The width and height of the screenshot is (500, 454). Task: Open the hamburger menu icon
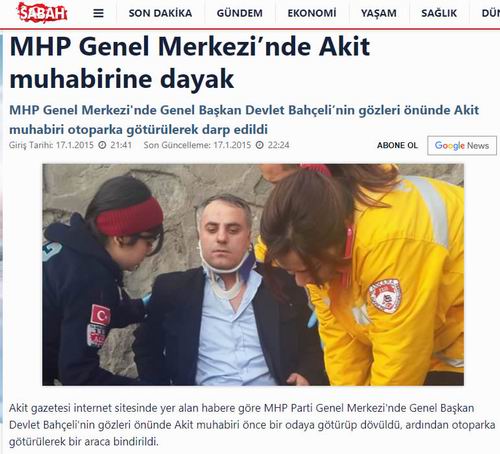pyautogui.click(x=98, y=13)
